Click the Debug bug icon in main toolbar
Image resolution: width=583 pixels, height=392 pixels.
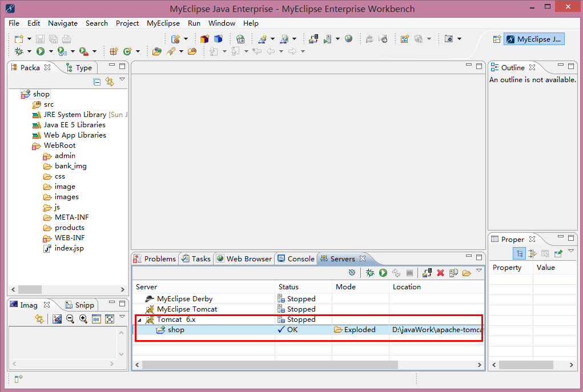(x=19, y=51)
